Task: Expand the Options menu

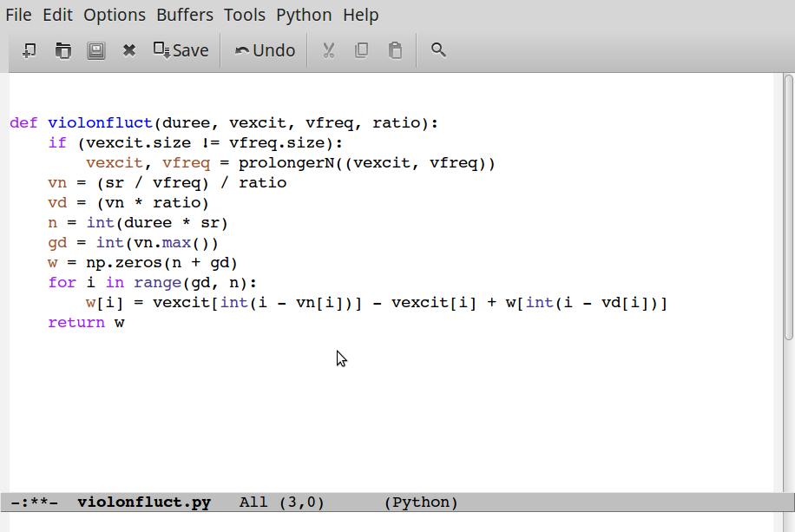Action: (x=115, y=15)
